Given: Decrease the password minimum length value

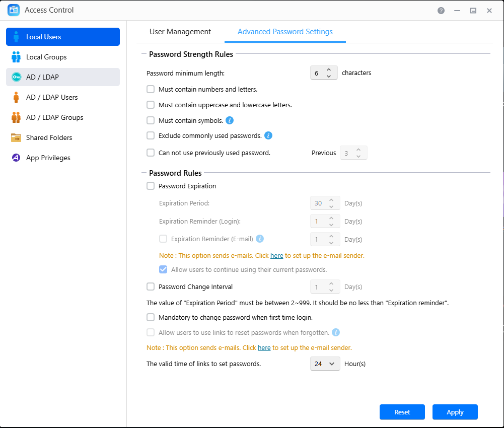Looking at the screenshot, I should 329,76.
